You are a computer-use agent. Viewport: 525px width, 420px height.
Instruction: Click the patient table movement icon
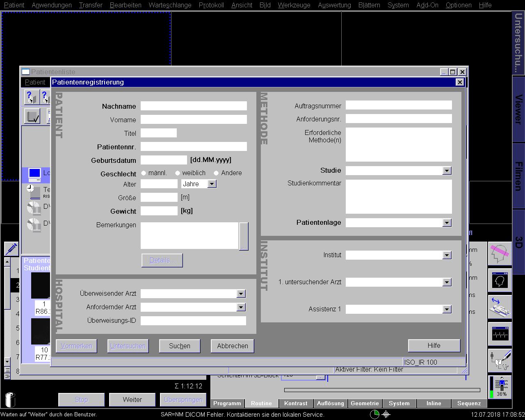[x=500, y=307]
